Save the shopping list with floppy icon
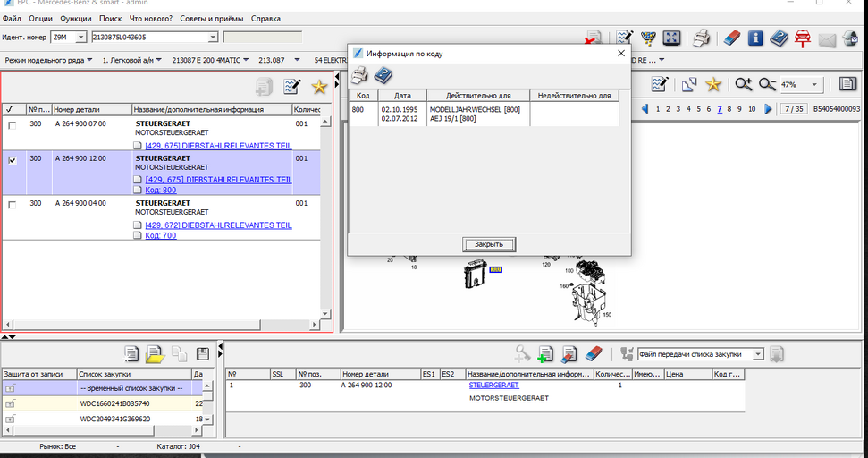This screenshot has height=458, width=868. coord(203,354)
